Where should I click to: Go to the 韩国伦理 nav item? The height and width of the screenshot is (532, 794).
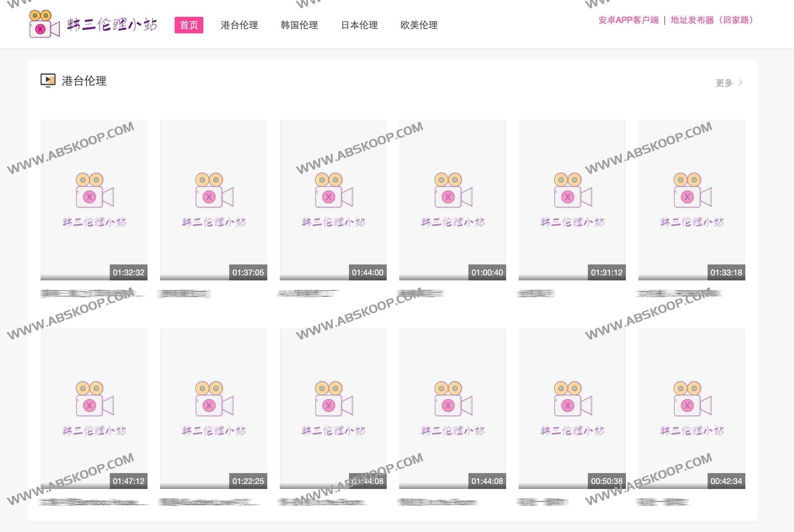coord(299,25)
